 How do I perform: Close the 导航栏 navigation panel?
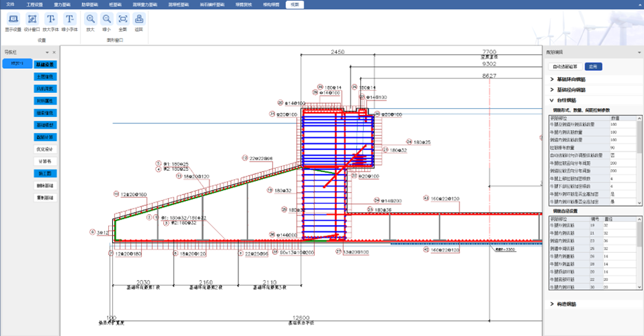(54, 52)
